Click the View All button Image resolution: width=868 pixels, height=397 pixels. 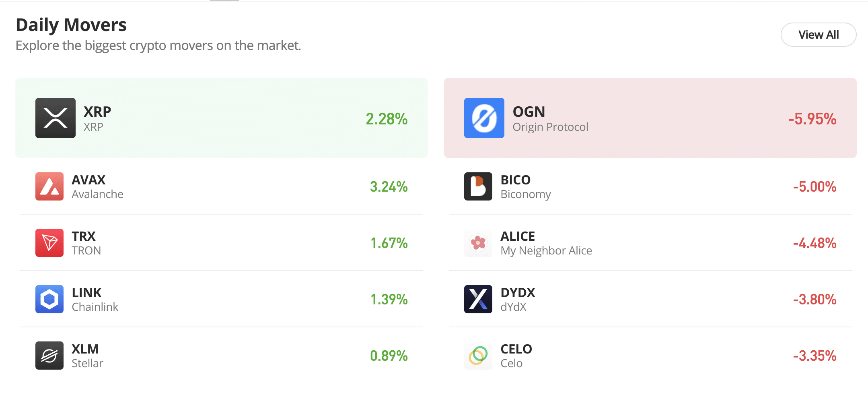819,35
